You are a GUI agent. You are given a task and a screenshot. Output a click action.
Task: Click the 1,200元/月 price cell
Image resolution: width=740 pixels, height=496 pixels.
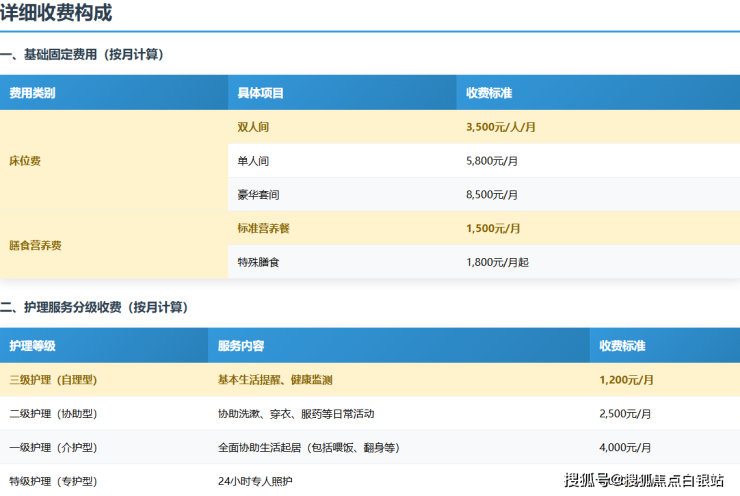click(x=626, y=380)
